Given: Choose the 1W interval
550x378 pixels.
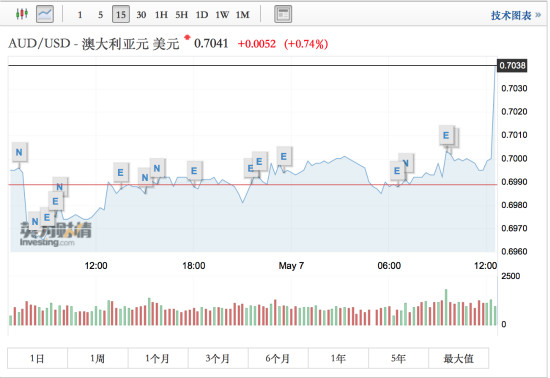Looking at the screenshot, I should coord(222,15).
